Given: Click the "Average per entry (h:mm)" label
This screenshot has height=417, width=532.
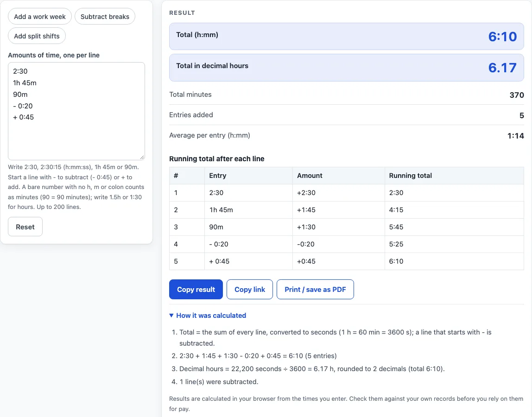Looking at the screenshot, I should point(209,135).
